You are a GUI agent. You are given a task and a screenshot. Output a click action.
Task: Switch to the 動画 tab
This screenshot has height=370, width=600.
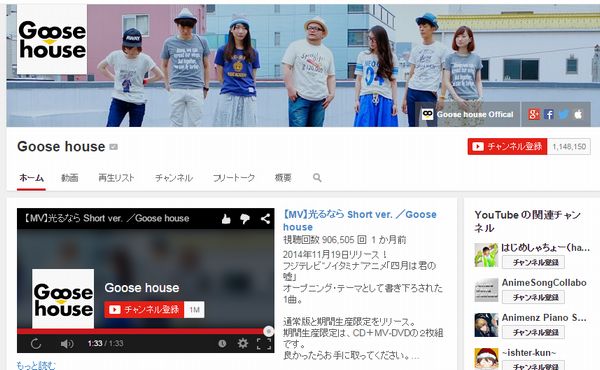point(70,178)
